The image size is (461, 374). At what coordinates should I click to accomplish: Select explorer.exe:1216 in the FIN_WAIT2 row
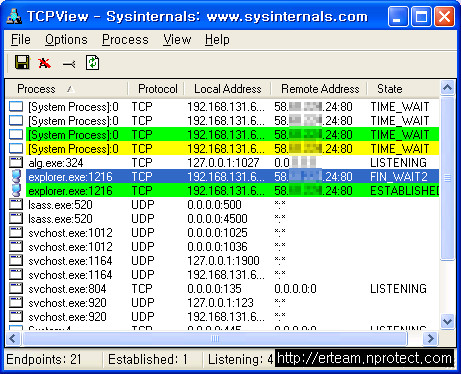[70, 177]
